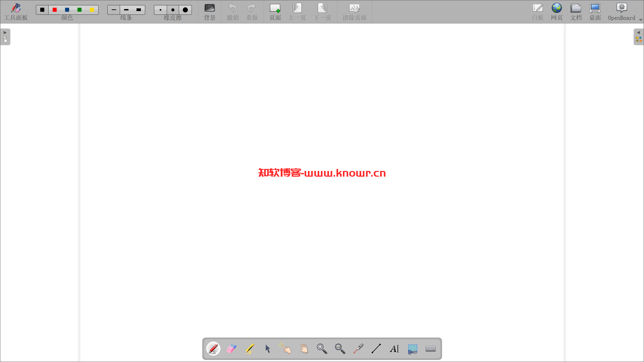Click the zoom in magnifier tool
The width and height of the screenshot is (644, 362).
pyautogui.click(x=322, y=349)
